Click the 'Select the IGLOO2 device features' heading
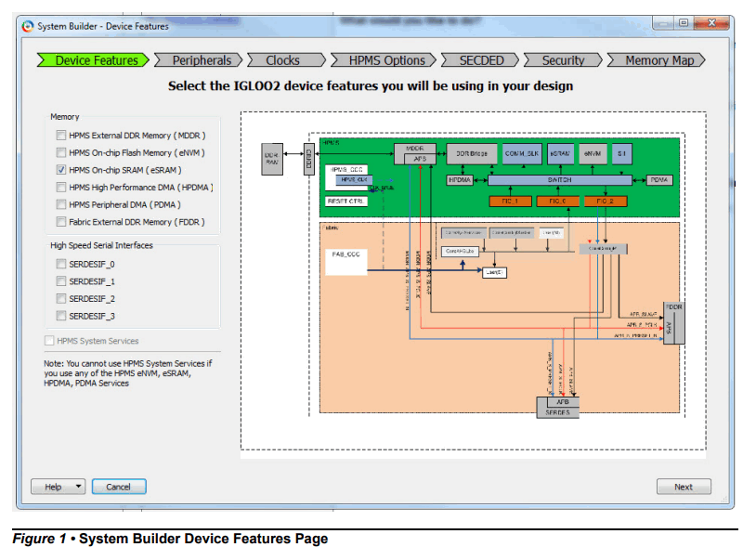756x560 pixels. click(371, 85)
